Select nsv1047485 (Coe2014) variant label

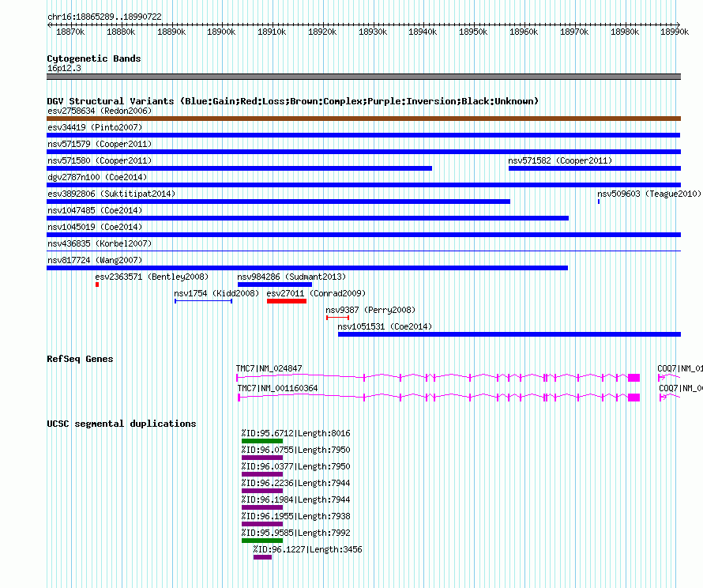pos(95,210)
